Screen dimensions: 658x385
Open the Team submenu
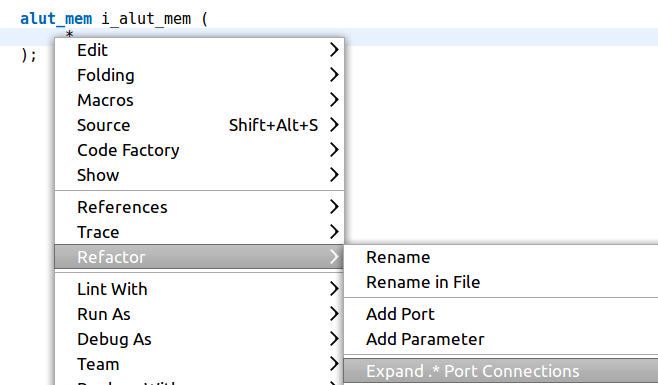point(199,364)
